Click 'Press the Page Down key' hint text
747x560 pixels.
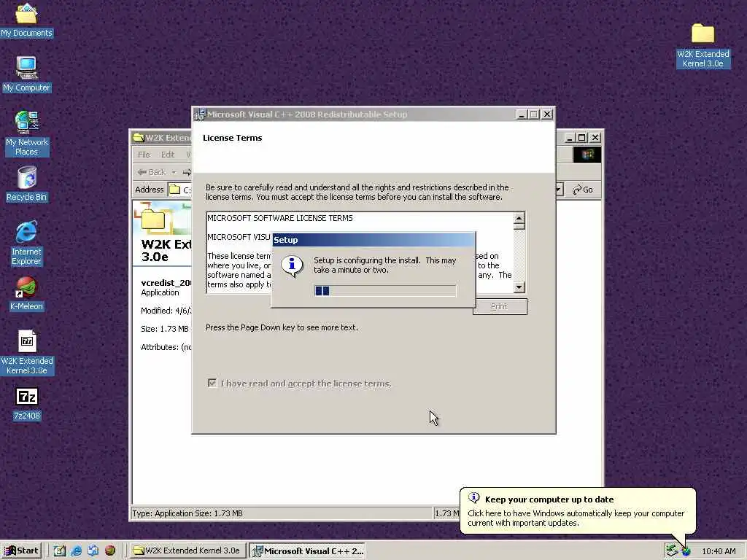coord(282,327)
